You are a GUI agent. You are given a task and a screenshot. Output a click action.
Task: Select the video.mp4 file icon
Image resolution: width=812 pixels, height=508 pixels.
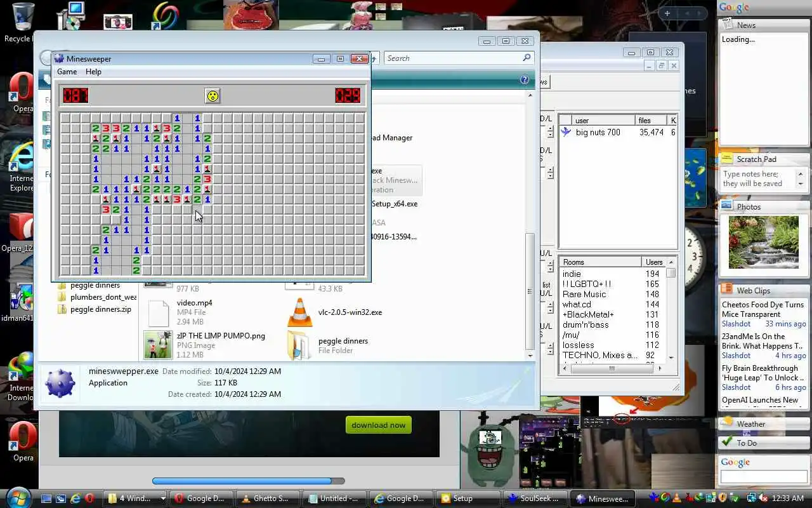[x=158, y=312]
